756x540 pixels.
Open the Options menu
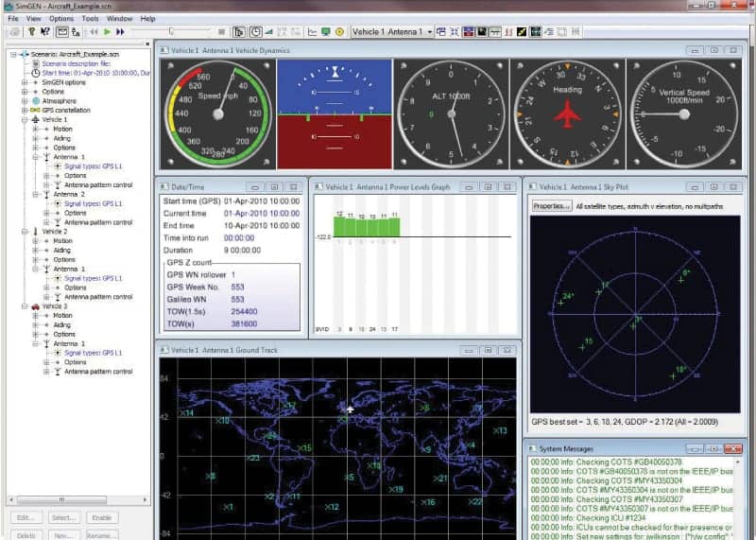[x=61, y=18]
